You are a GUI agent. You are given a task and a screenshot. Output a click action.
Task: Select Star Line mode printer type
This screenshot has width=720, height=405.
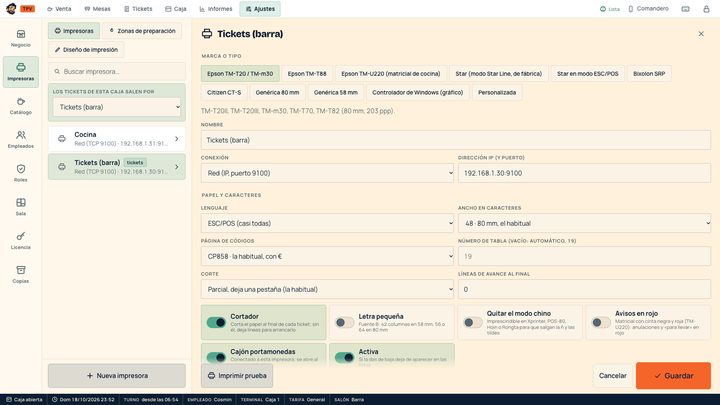499,73
